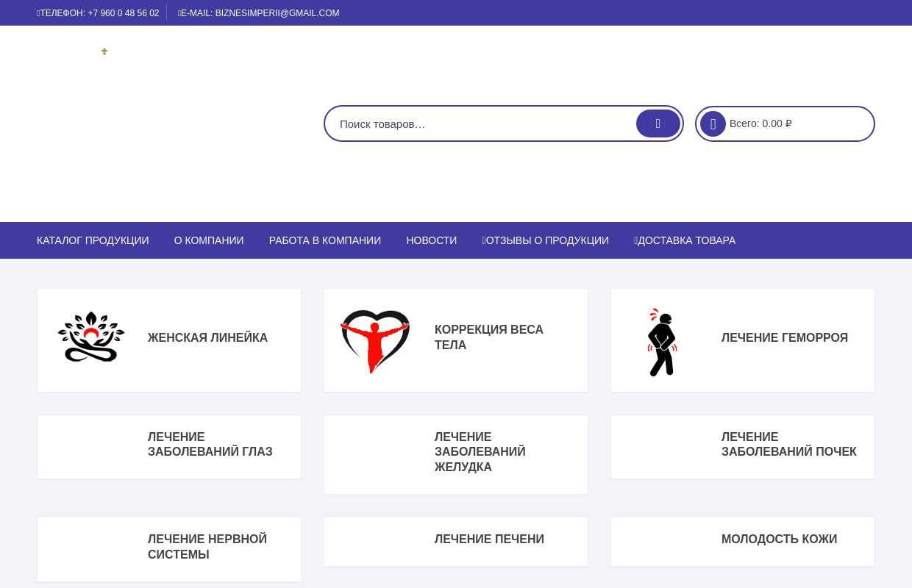The width and height of the screenshot is (912, 588).
Task: Open Каталог продукции menu
Action: [x=93, y=240]
